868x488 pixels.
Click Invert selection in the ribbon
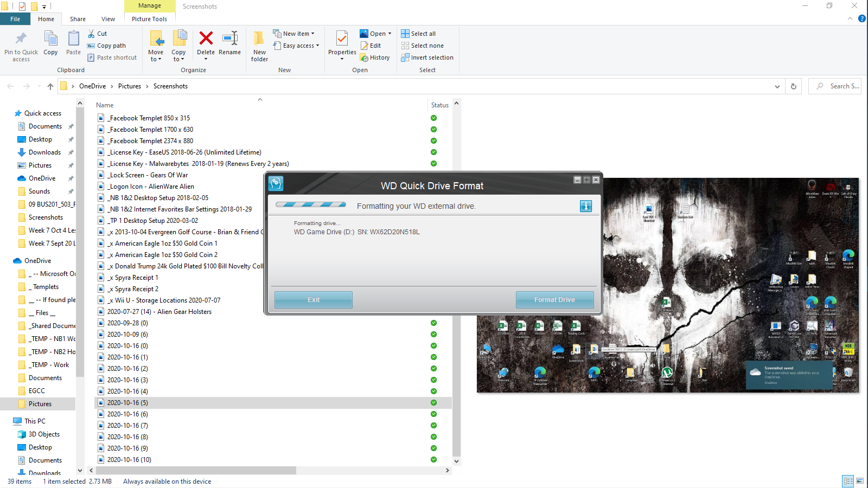[x=427, y=57]
